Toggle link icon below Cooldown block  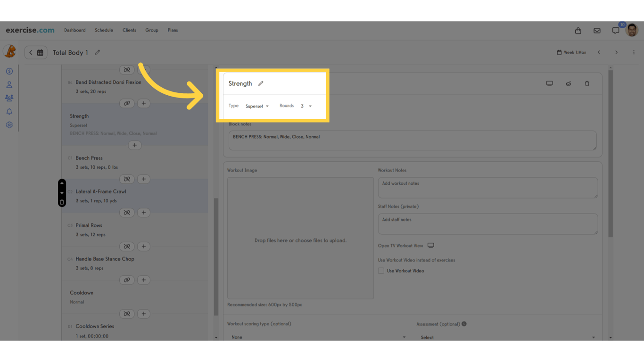click(127, 314)
